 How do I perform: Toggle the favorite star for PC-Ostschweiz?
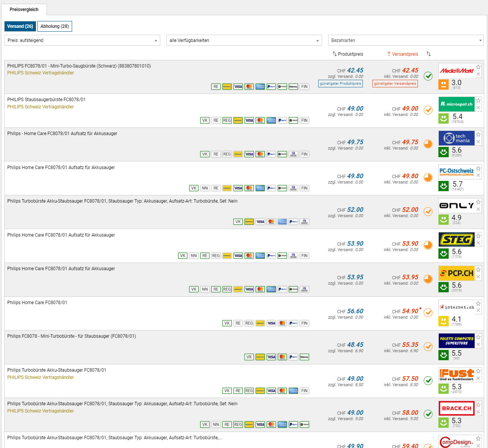(478, 168)
